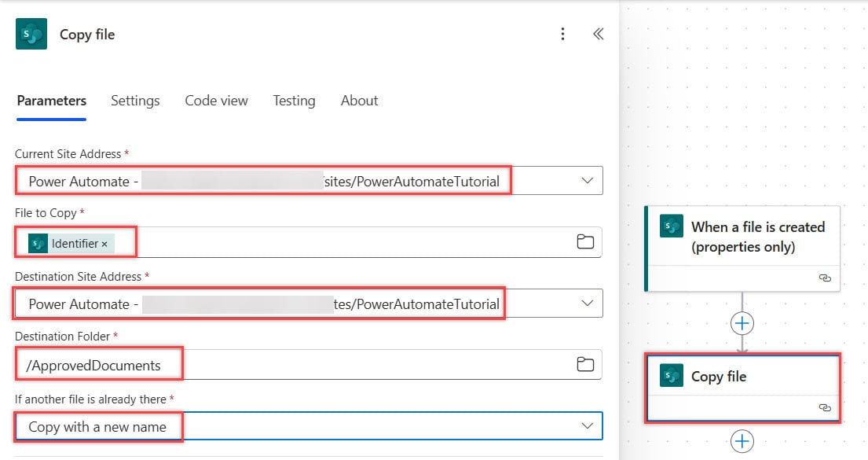Open the About tab
This screenshot has width=868, height=460.
pyautogui.click(x=359, y=101)
